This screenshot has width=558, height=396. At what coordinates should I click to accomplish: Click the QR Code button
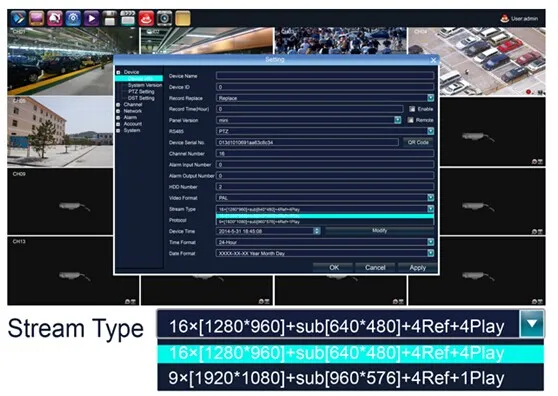[x=418, y=142]
